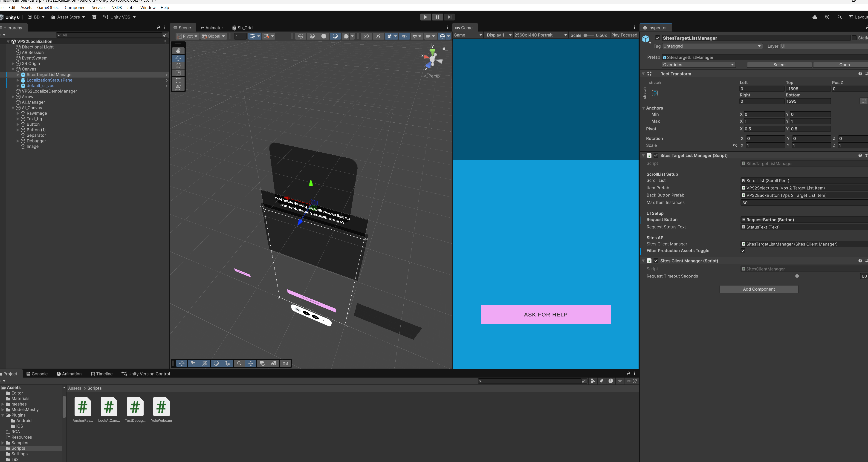Image resolution: width=868 pixels, height=462 pixels.
Task: Switch to the Console tab
Action: click(37, 374)
